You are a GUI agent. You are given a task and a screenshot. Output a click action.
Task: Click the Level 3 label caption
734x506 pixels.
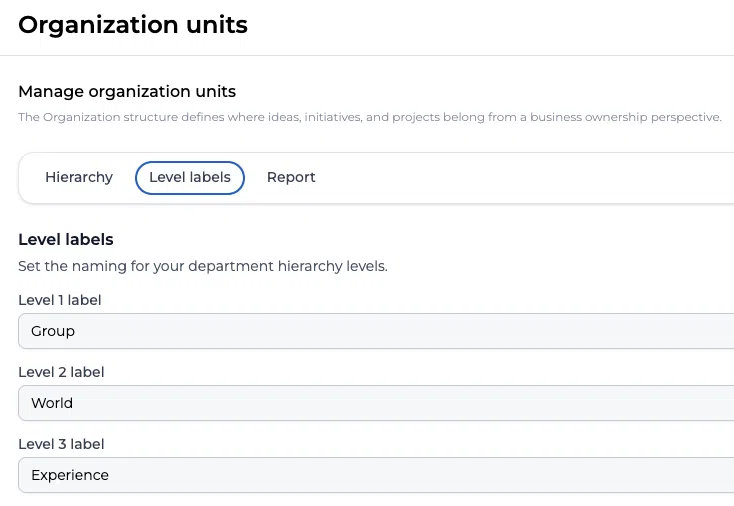[61, 444]
